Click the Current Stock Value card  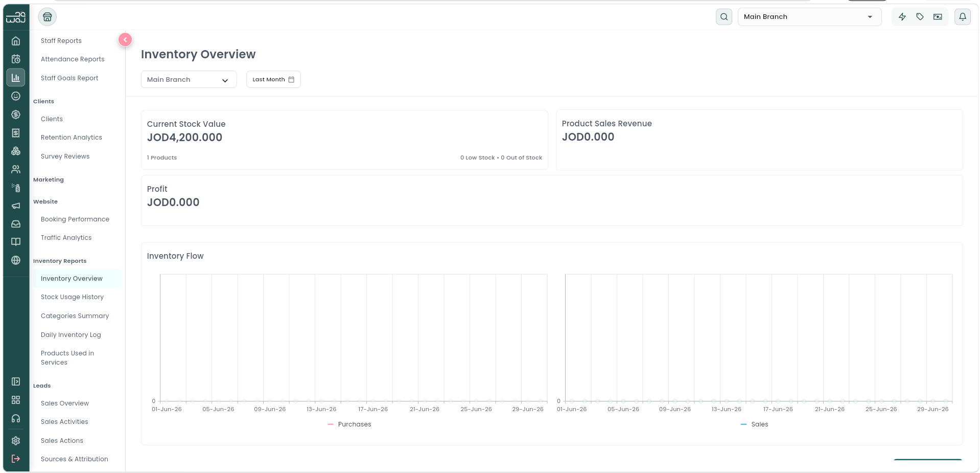tap(344, 140)
